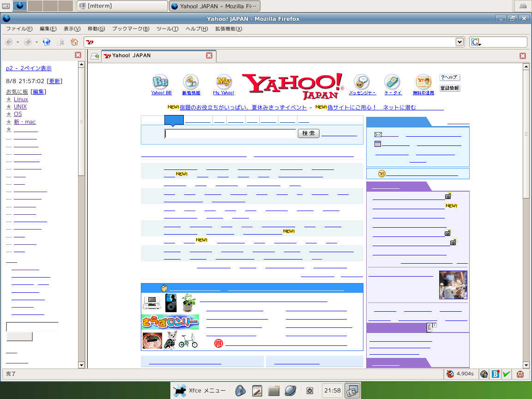The height and width of the screenshot is (399, 532).
Task: Open the 編集(E) menu
Action: 48,29
